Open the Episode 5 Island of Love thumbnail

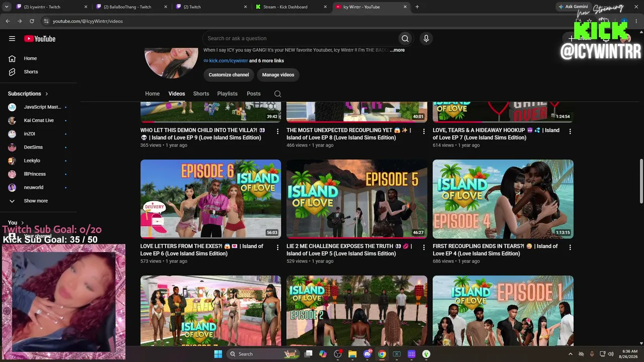click(357, 199)
